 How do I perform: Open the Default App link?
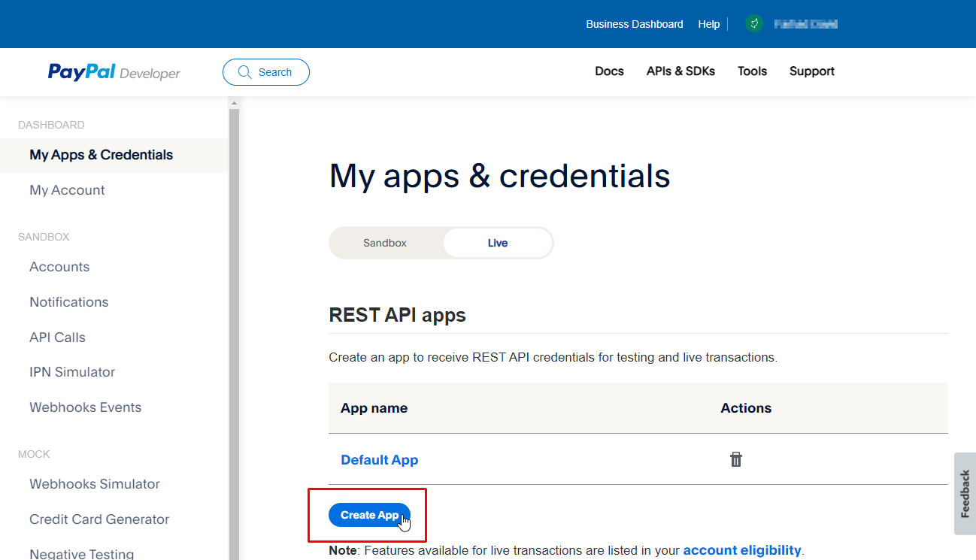pyautogui.click(x=380, y=460)
